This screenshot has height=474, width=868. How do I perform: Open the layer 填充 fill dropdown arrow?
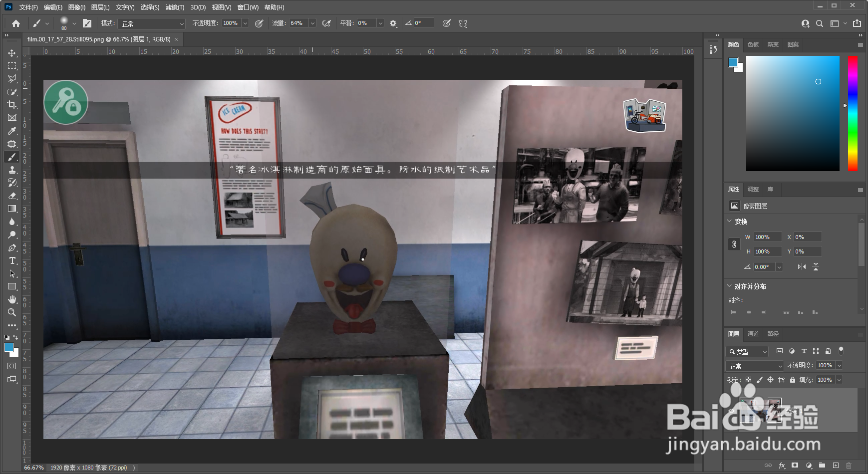coord(840,380)
